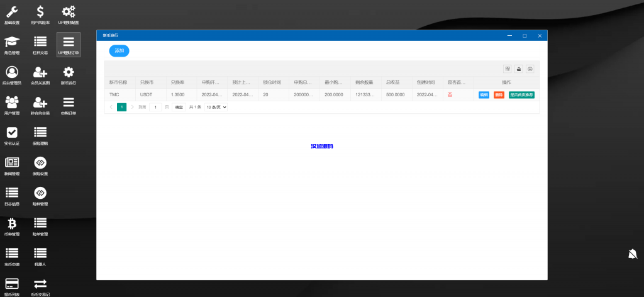Open the highlighted UP理财订单 icon
The image size is (644, 297).
[x=68, y=45]
